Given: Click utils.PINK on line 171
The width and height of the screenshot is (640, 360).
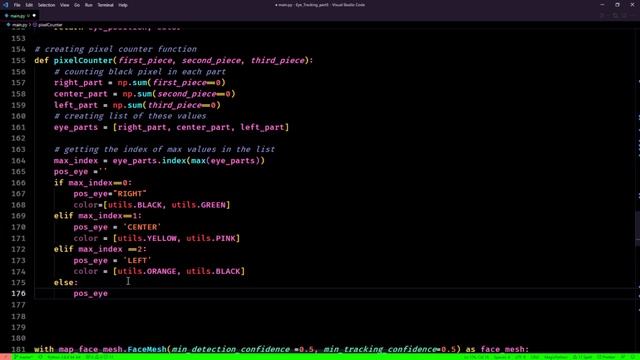Looking at the screenshot, I should point(211,238).
